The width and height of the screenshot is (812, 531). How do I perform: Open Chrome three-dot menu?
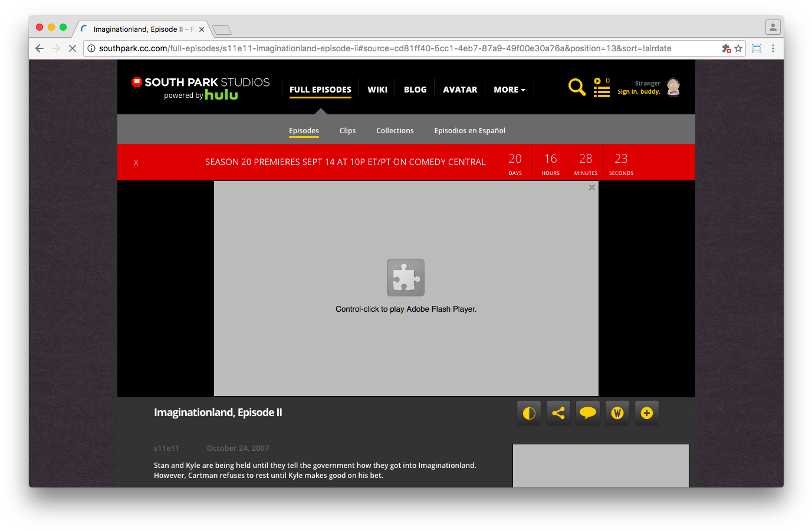coord(773,48)
